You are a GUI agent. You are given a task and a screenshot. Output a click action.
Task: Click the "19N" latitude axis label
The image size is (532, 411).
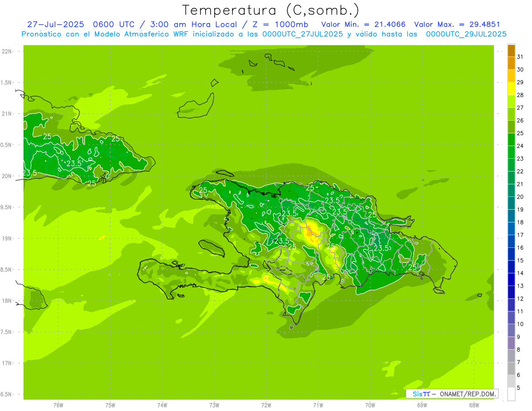(x=7, y=239)
